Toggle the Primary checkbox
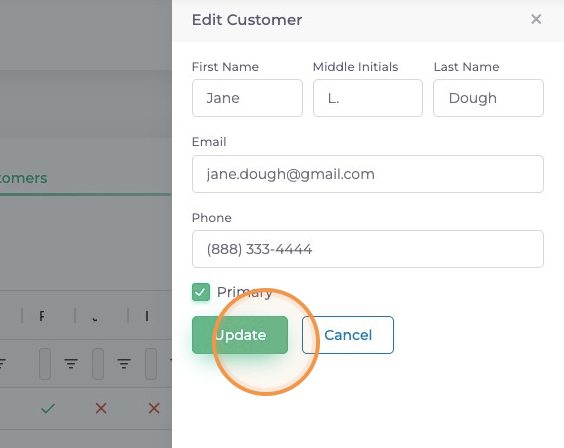This screenshot has height=448, width=564. click(x=201, y=292)
